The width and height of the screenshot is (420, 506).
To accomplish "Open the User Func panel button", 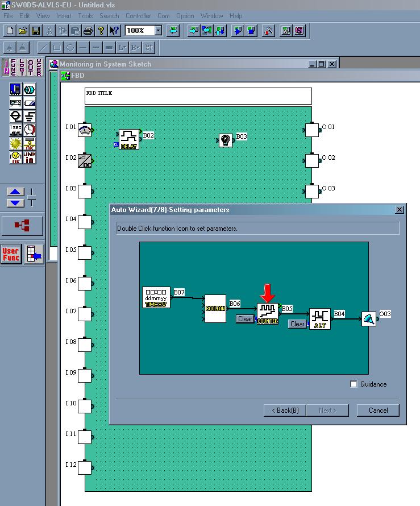I will pyautogui.click(x=10, y=254).
